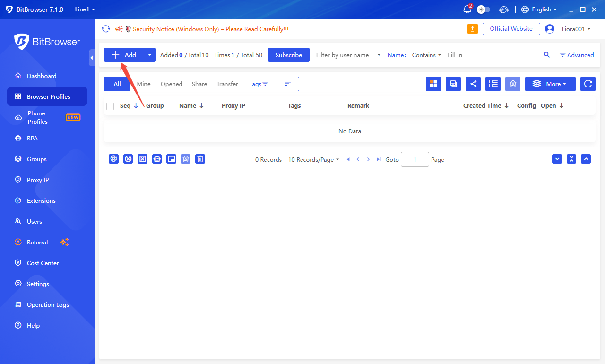Image resolution: width=605 pixels, height=364 pixels.
Task: Click the bottom bar robot icon
Action: click(157, 159)
